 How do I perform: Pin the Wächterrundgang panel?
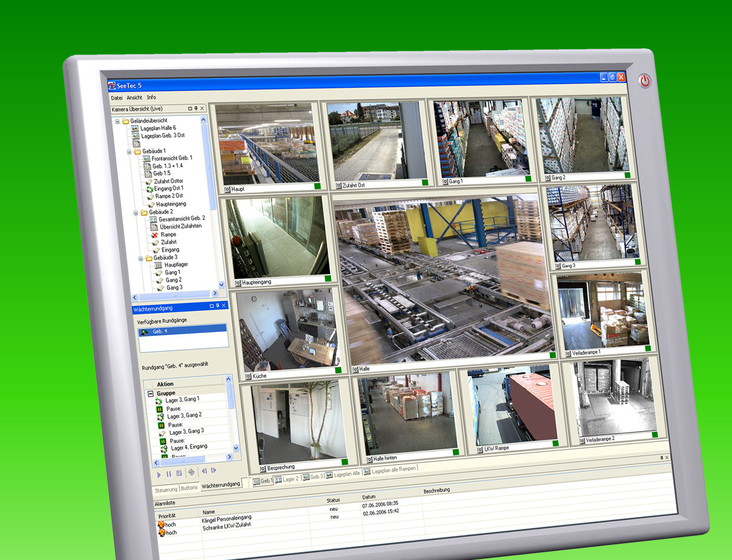point(217,306)
